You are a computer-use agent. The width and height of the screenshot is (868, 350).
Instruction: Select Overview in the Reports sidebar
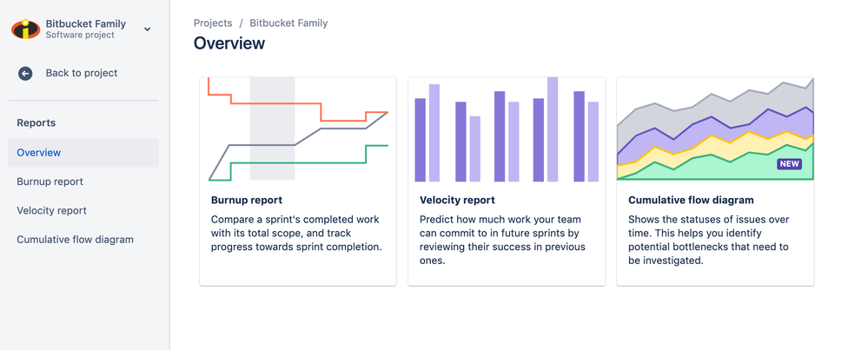coord(39,153)
